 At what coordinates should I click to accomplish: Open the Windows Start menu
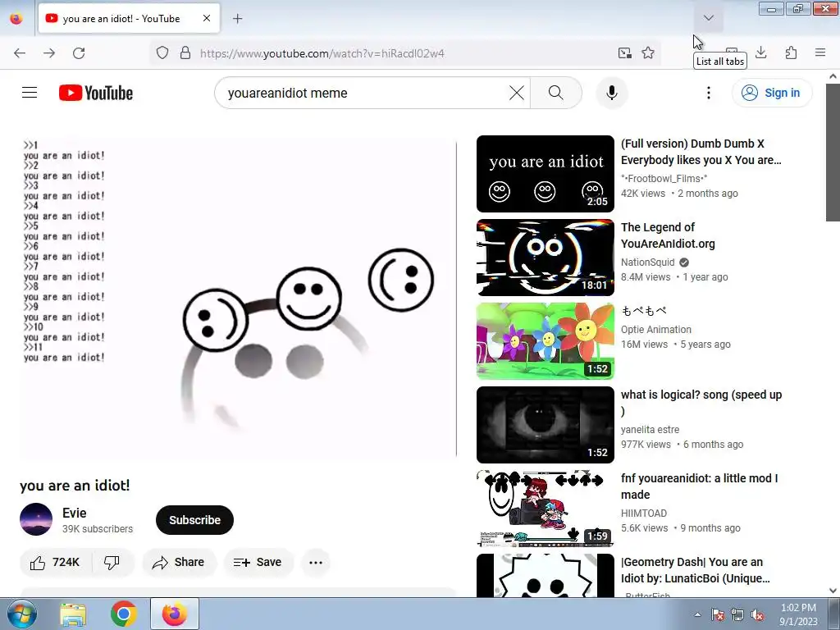[21, 614]
